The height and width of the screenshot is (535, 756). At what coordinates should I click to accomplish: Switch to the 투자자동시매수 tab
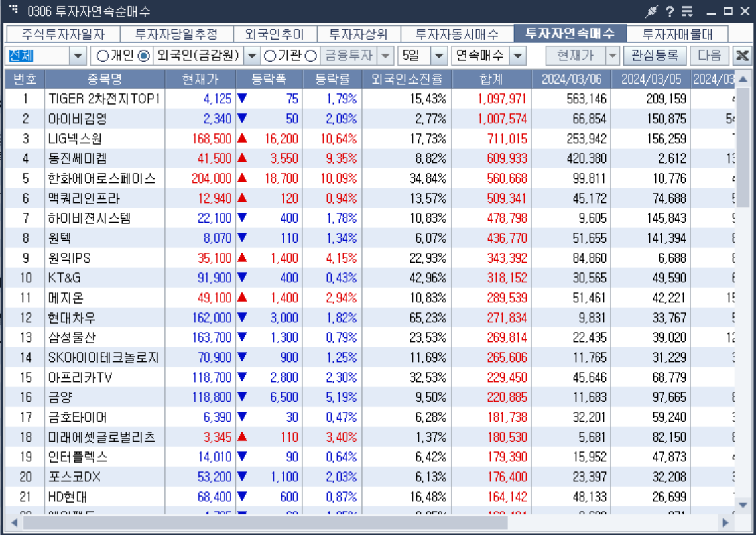(x=457, y=34)
